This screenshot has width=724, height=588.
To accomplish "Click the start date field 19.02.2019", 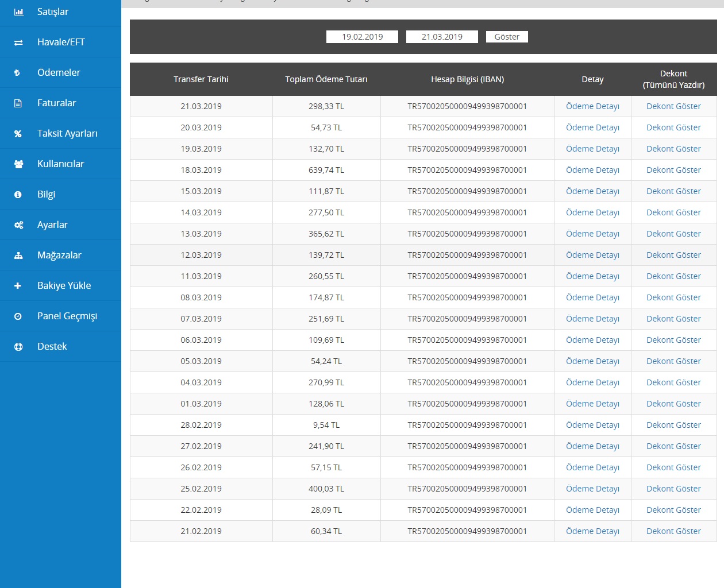I will 362,37.
